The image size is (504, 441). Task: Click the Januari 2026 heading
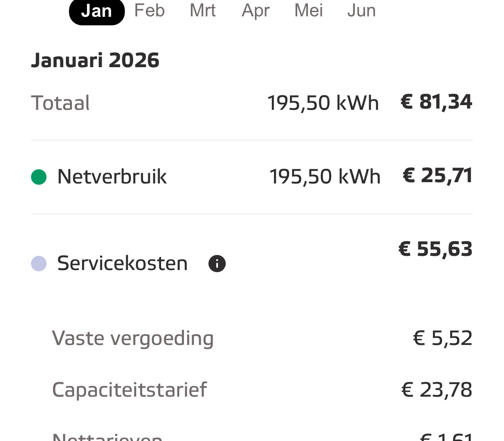95,59
